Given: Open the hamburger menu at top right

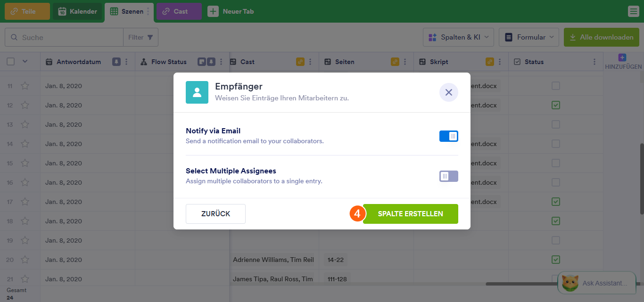Looking at the screenshot, I should point(633,12).
